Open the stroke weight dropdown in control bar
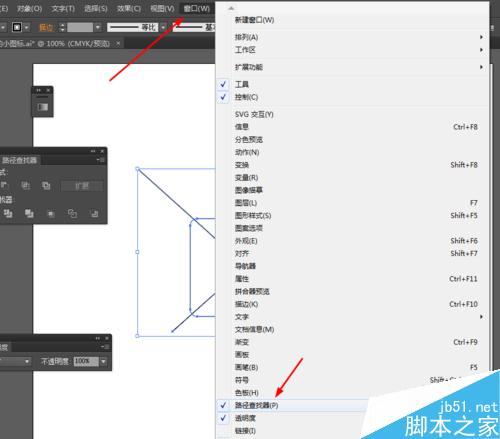This screenshot has width=500, height=439. coord(98,27)
